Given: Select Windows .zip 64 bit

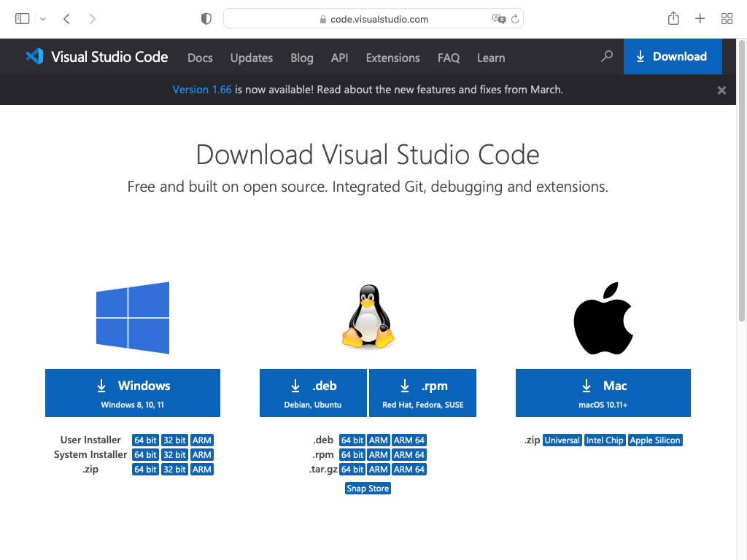Looking at the screenshot, I should coord(145,470).
